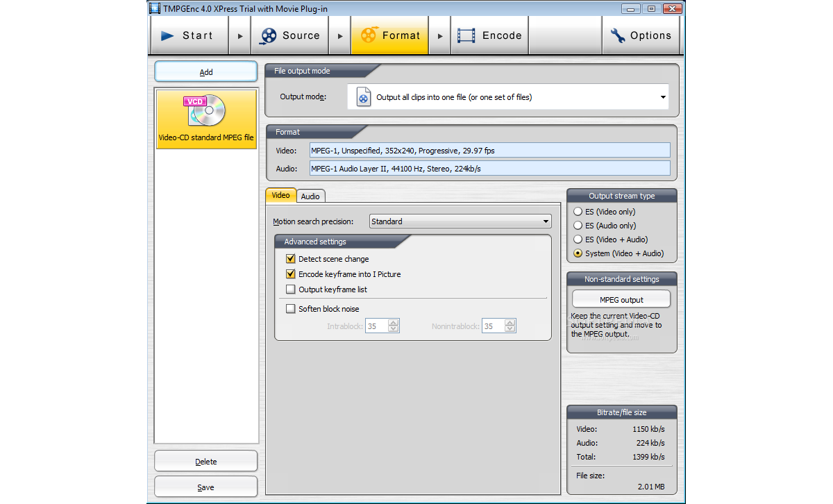The image size is (833, 504).
Task: Enable Soften block noise
Action: [x=291, y=309]
